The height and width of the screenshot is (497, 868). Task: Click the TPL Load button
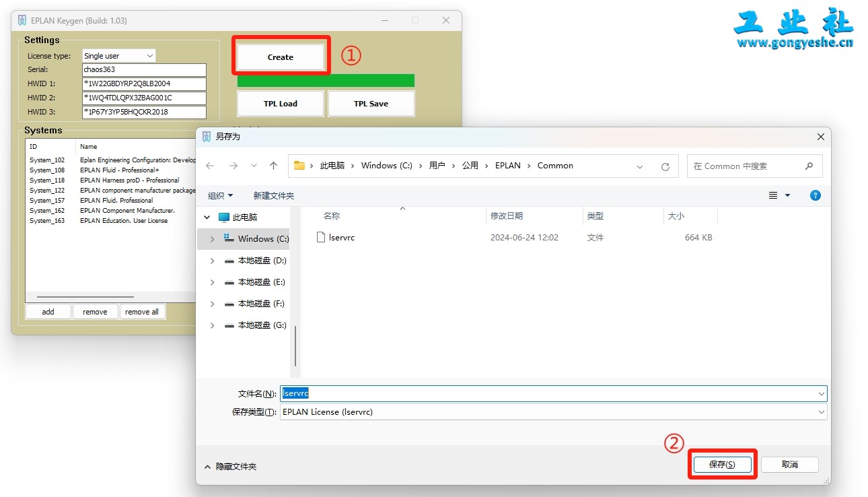pyautogui.click(x=281, y=104)
